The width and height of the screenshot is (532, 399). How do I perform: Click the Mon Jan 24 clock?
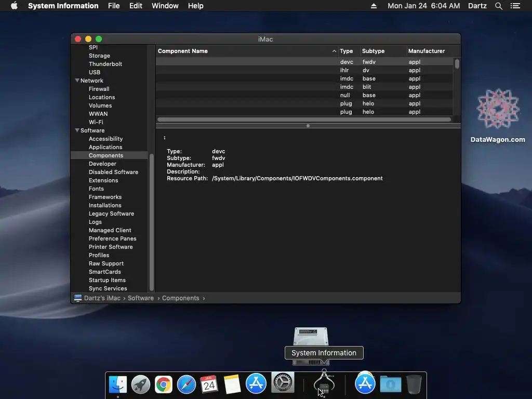424,6
